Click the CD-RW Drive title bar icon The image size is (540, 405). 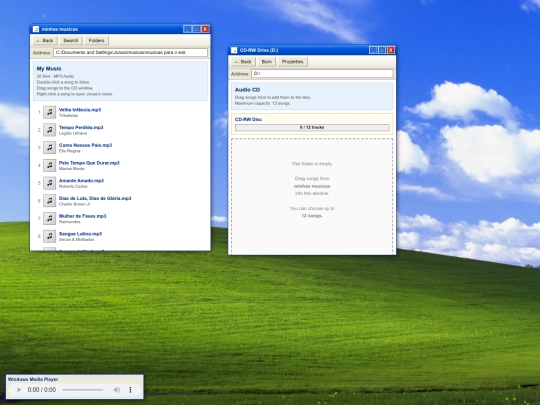pyautogui.click(x=234, y=50)
